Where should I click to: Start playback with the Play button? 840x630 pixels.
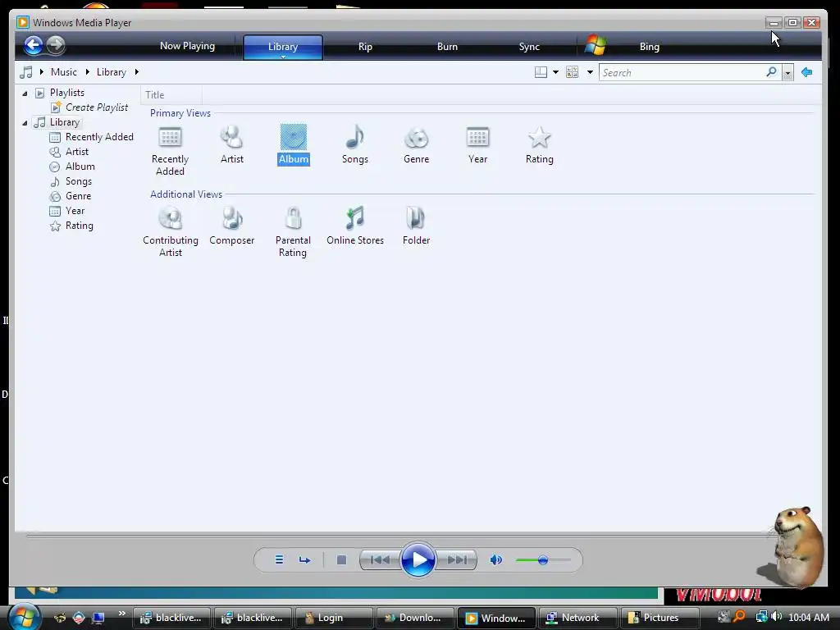click(418, 560)
